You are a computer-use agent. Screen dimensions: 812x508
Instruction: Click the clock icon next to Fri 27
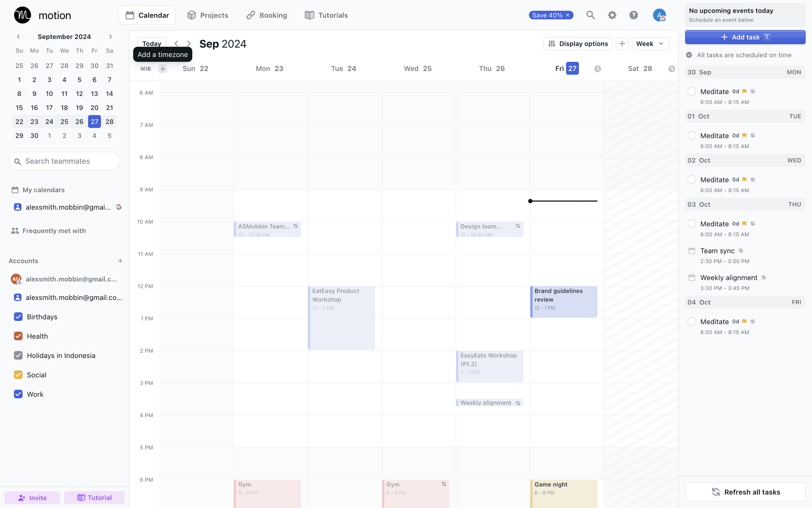pyautogui.click(x=598, y=69)
